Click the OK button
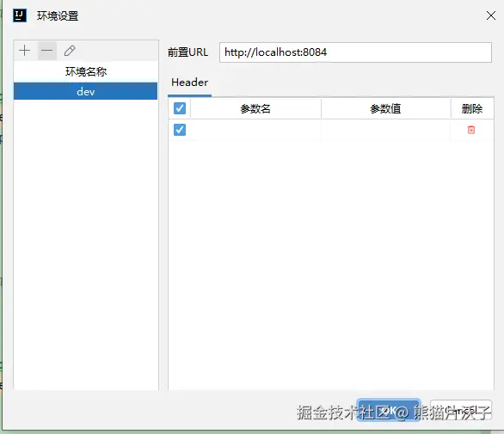 tap(388, 411)
